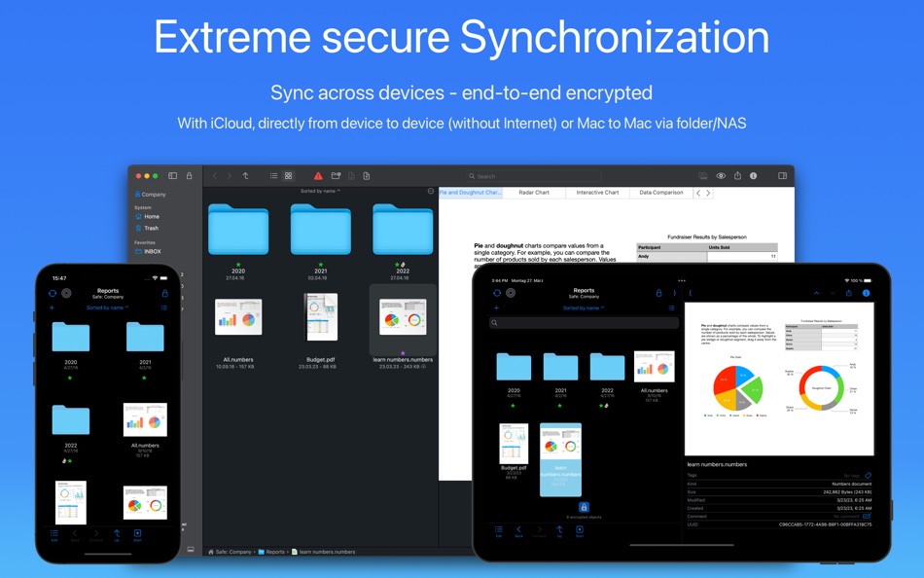Image resolution: width=924 pixels, height=578 pixels.
Task: Open All.numbers thumbnail on iPhone
Action: click(x=145, y=419)
